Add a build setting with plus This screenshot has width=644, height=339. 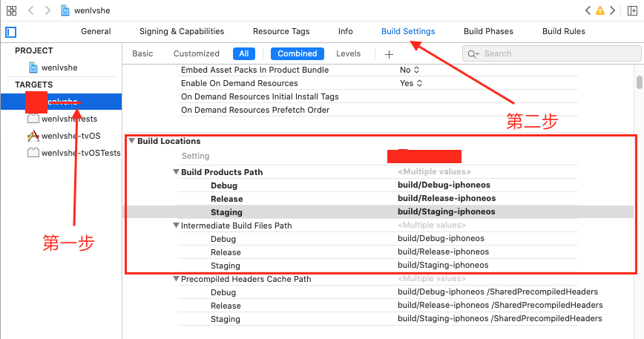(389, 54)
